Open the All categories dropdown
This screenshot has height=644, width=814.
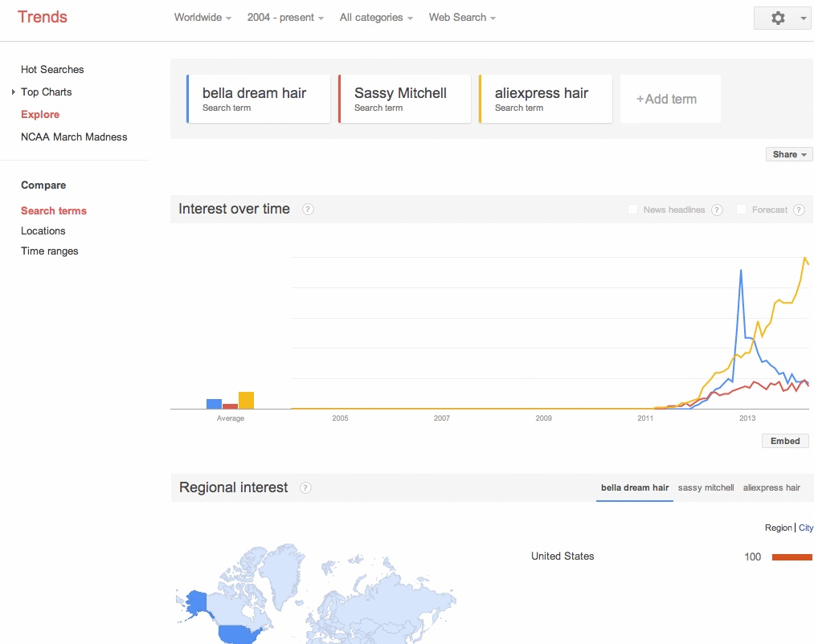pos(376,18)
